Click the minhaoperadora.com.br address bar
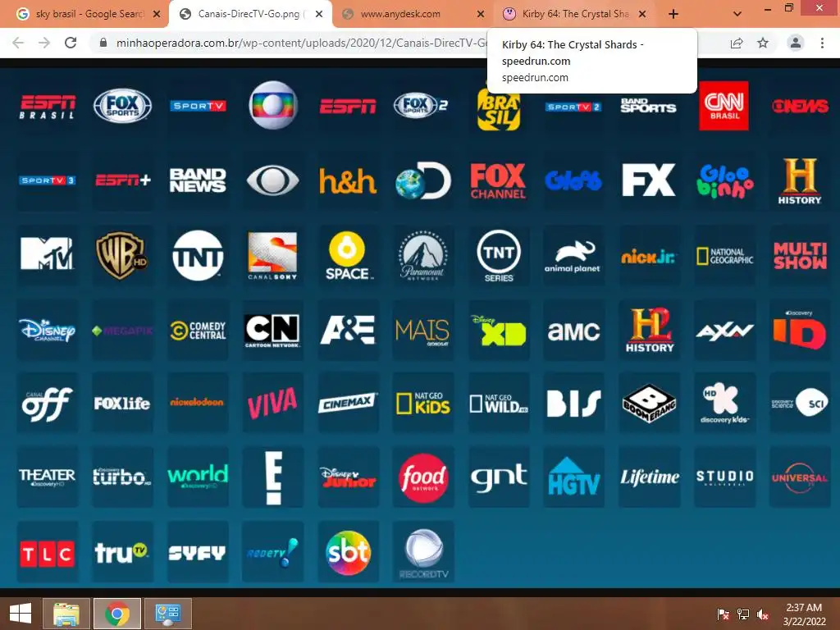The image size is (840, 630). (300, 43)
